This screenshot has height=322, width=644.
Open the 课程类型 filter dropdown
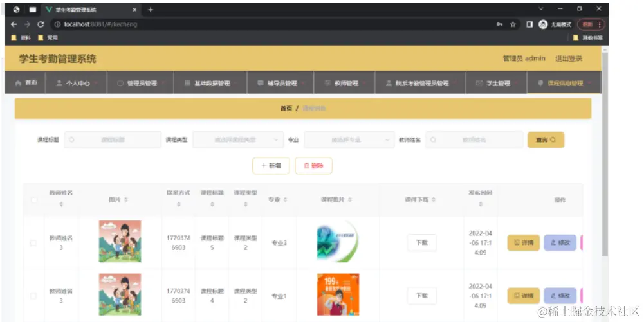pyautogui.click(x=238, y=140)
